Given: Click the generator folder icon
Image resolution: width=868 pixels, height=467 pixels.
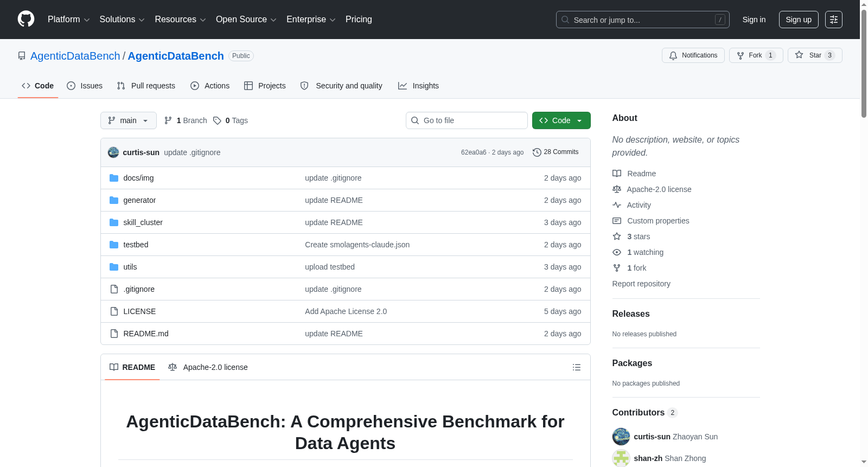Looking at the screenshot, I should tap(114, 200).
